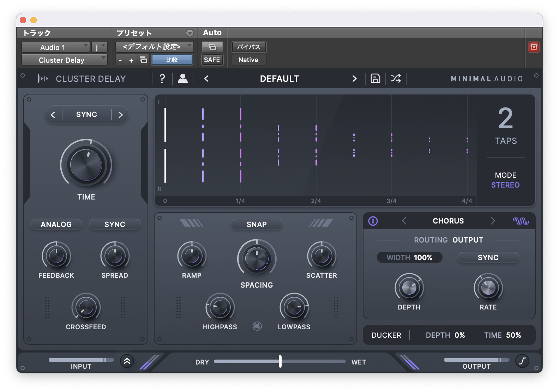Image resolution: width=559 pixels, height=392 pixels.
Task: Toggle the chorus effect power icon
Action: (x=373, y=221)
